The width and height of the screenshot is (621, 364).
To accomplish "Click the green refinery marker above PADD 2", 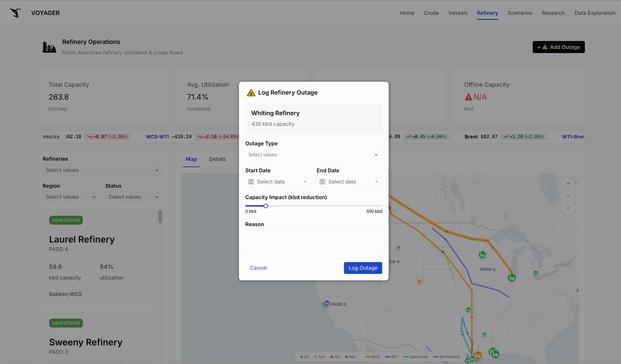I will pos(482,255).
